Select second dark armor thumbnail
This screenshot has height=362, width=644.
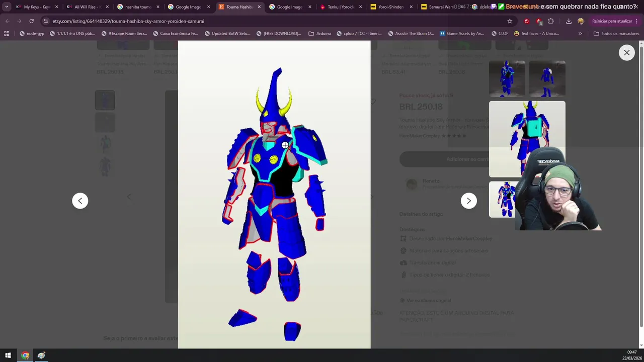click(547, 78)
